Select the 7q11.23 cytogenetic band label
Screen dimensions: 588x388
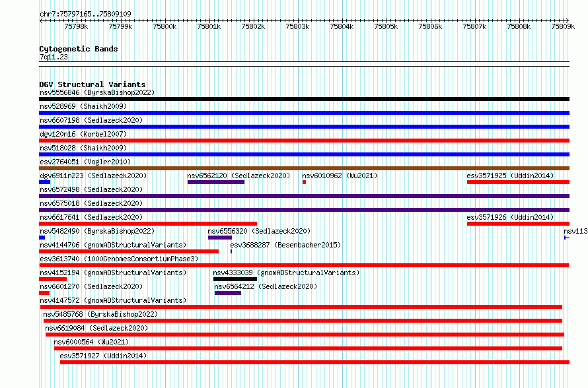[54, 57]
